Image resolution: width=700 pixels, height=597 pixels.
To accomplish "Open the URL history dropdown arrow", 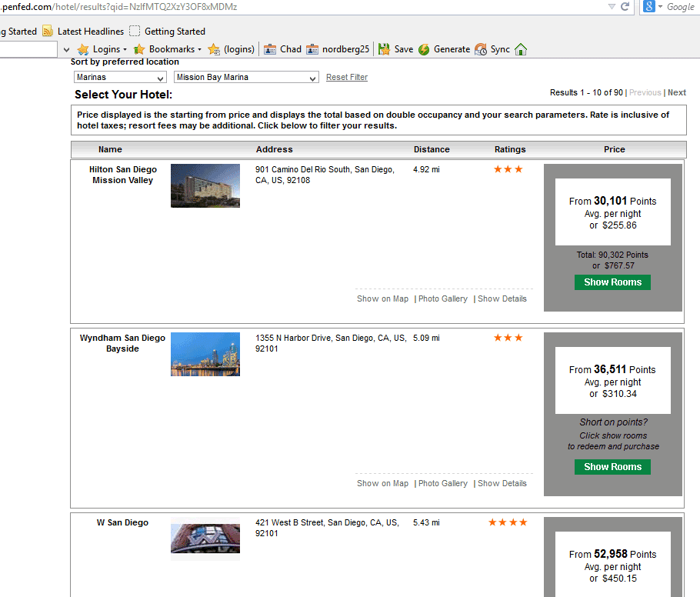I will 612,7.
